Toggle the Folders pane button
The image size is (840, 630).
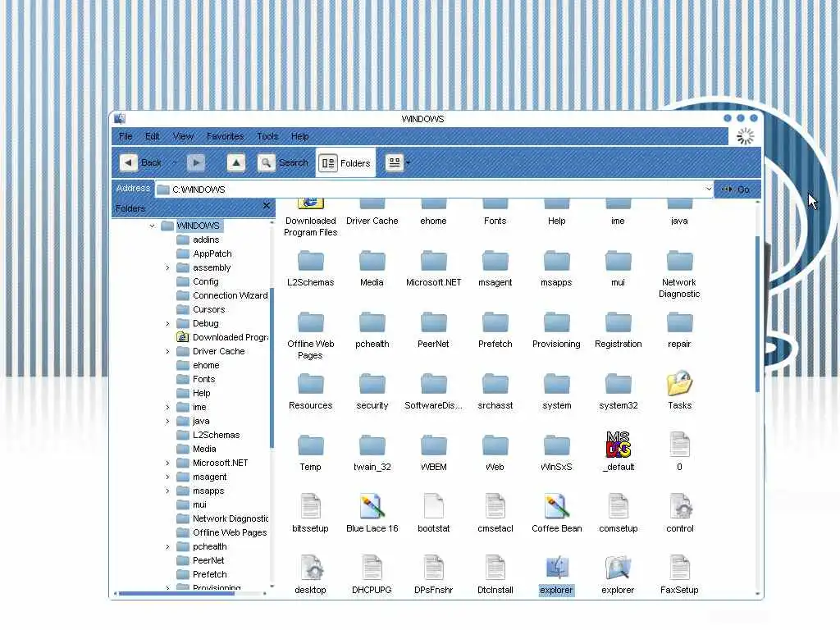coord(345,163)
